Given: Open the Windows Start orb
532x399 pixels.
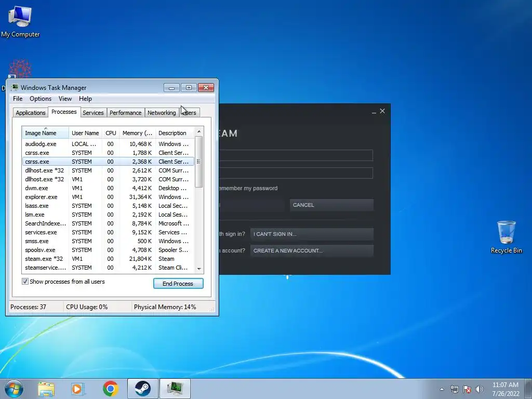Looking at the screenshot, I should click(x=14, y=389).
